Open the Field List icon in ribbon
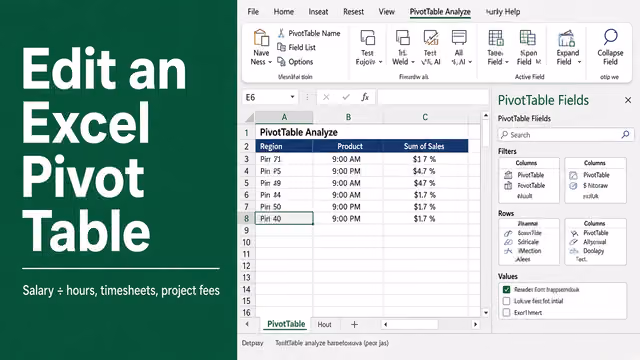The image size is (640, 360). pos(281,47)
